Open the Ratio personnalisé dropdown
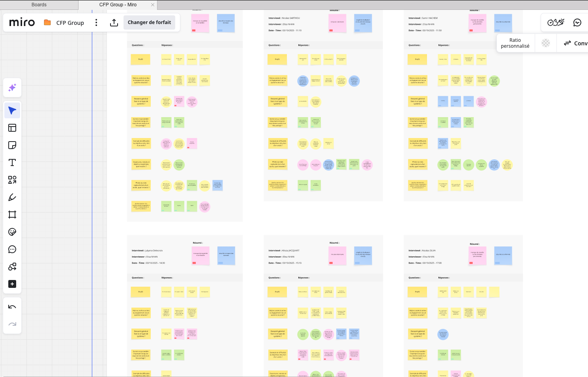Viewport: 588px width, 377px height. (x=515, y=43)
